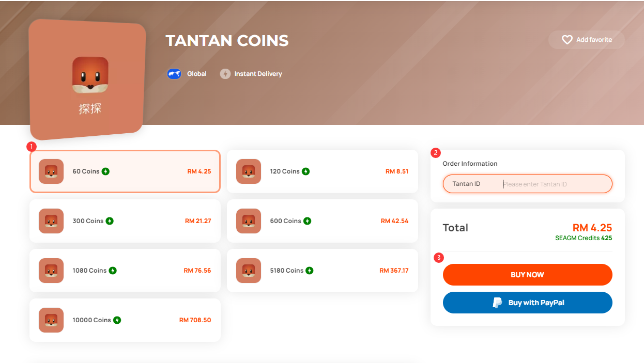Click the RM 708.50 price on 10000 Coins
644x363 pixels.
coord(195,320)
